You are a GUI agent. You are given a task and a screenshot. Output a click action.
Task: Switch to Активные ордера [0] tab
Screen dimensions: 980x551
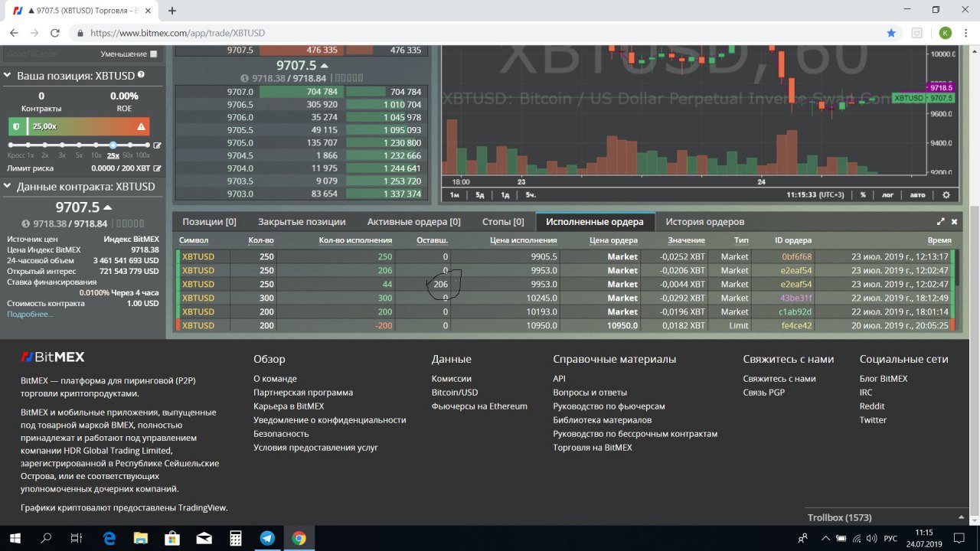(413, 222)
